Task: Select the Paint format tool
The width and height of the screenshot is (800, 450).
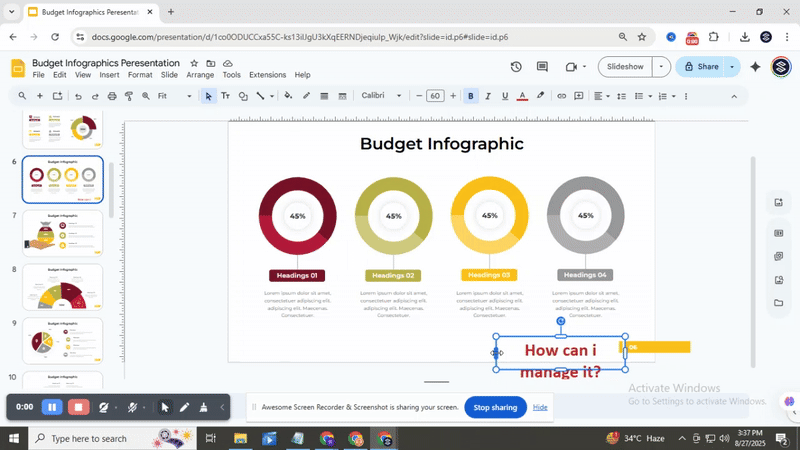Action: 128,96
